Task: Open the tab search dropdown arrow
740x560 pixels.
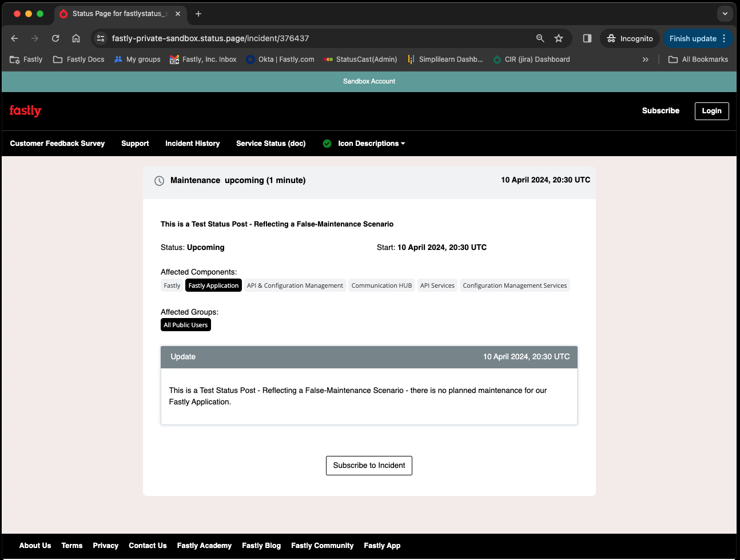Action: (x=725, y=14)
